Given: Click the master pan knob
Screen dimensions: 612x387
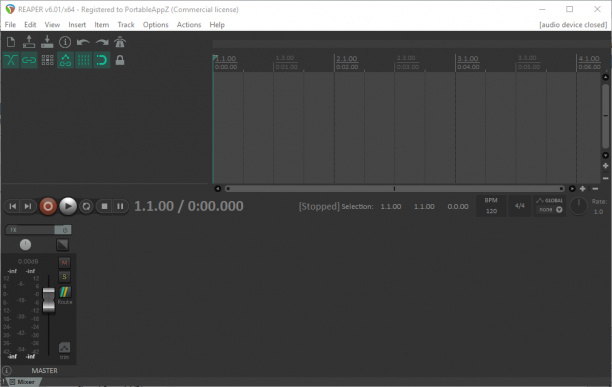Looking at the screenshot, I should (25, 245).
